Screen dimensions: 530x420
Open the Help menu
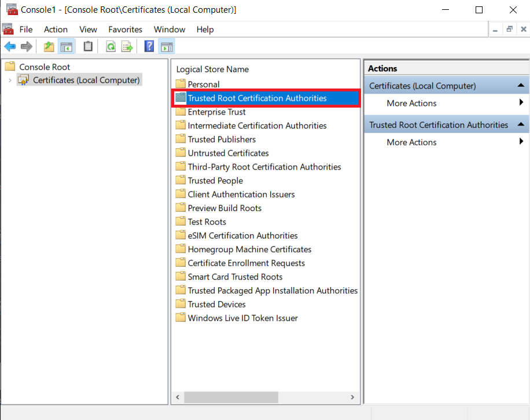205,30
